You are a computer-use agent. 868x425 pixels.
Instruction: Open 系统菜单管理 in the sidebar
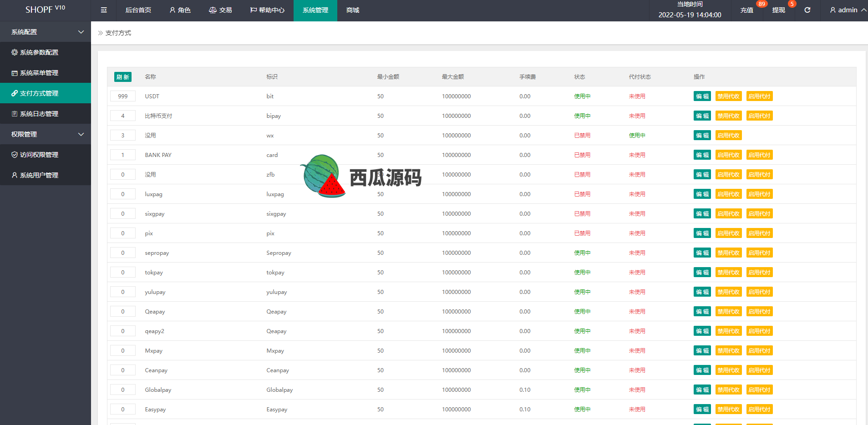46,73
